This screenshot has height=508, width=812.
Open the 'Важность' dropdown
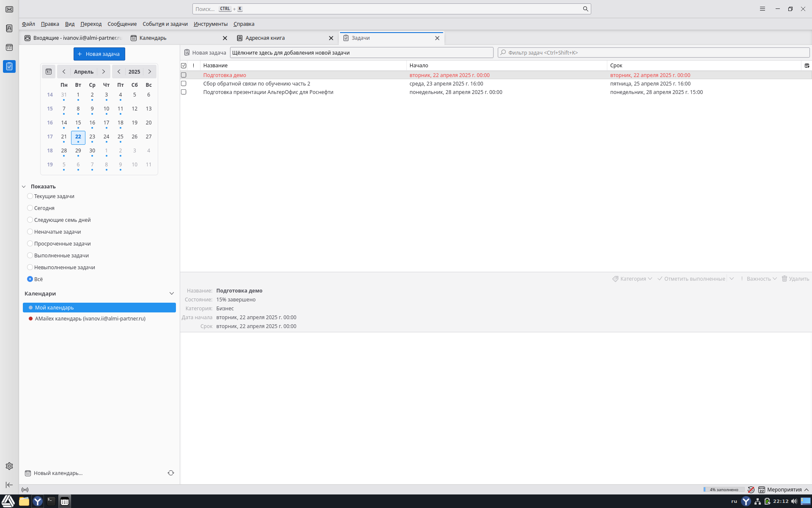(759, 279)
